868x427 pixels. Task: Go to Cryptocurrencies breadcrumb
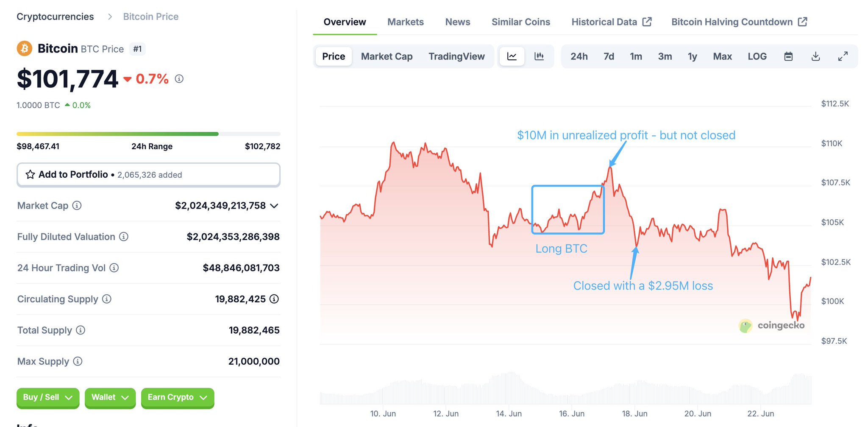pyautogui.click(x=55, y=17)
